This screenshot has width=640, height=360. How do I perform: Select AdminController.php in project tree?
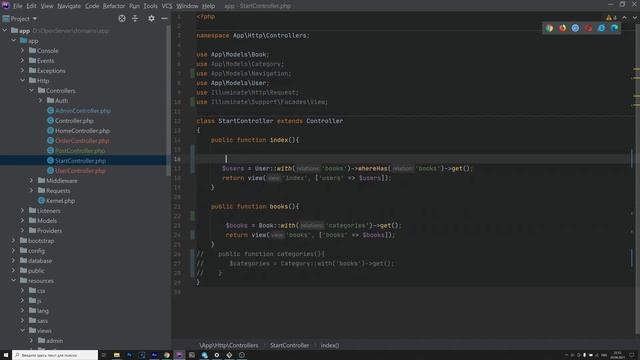pyautogui.click(x=83, y=111)
